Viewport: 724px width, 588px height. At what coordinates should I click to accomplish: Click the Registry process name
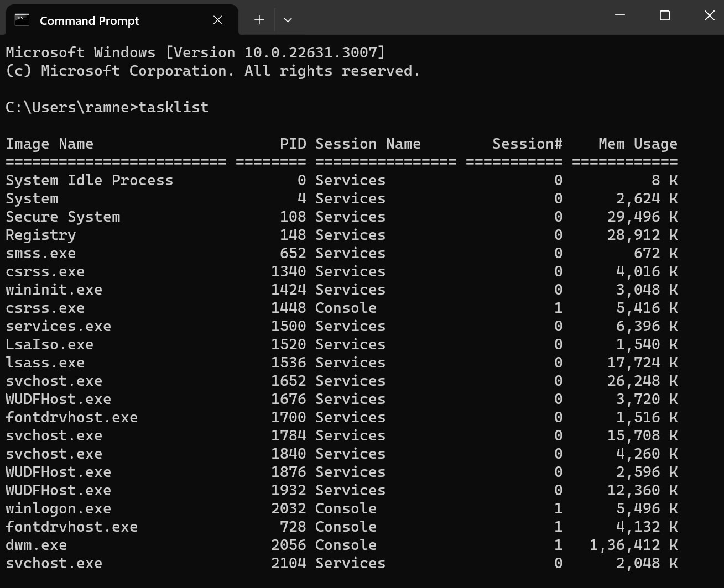41,235
